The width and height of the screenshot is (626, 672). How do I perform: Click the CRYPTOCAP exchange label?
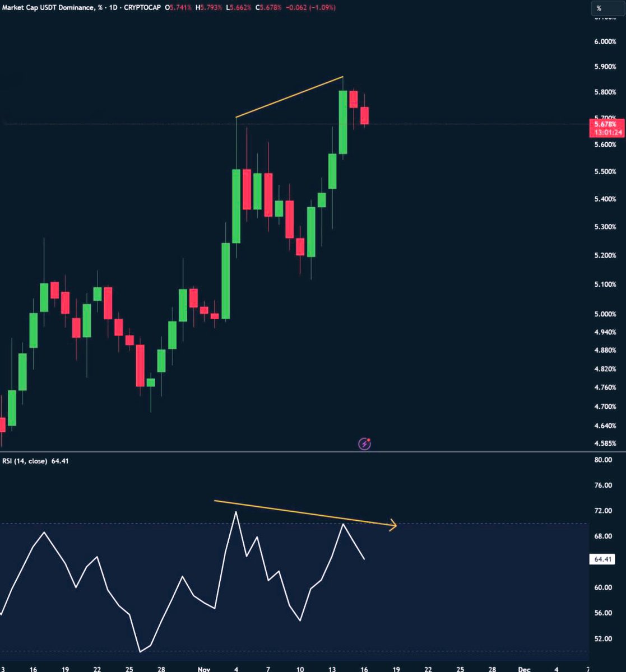142,8
